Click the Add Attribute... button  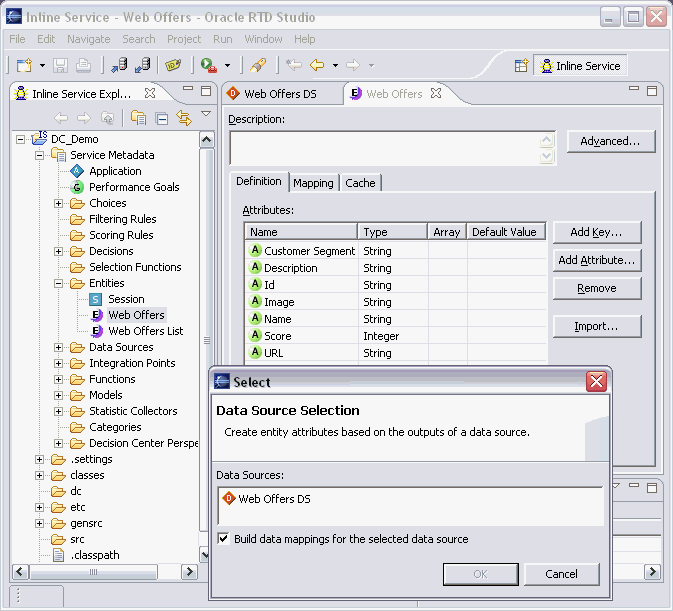(x=597, y=260)
